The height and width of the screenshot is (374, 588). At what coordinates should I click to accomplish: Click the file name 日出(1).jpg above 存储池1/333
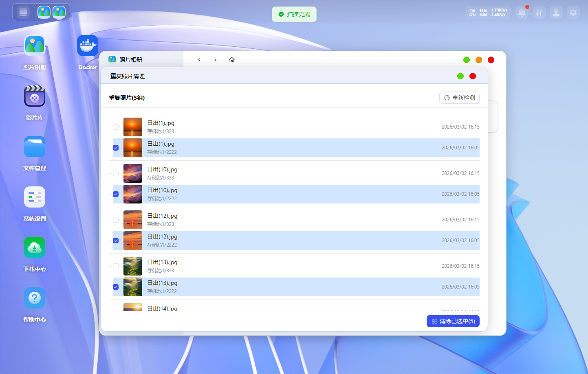(x=161, y=123)
